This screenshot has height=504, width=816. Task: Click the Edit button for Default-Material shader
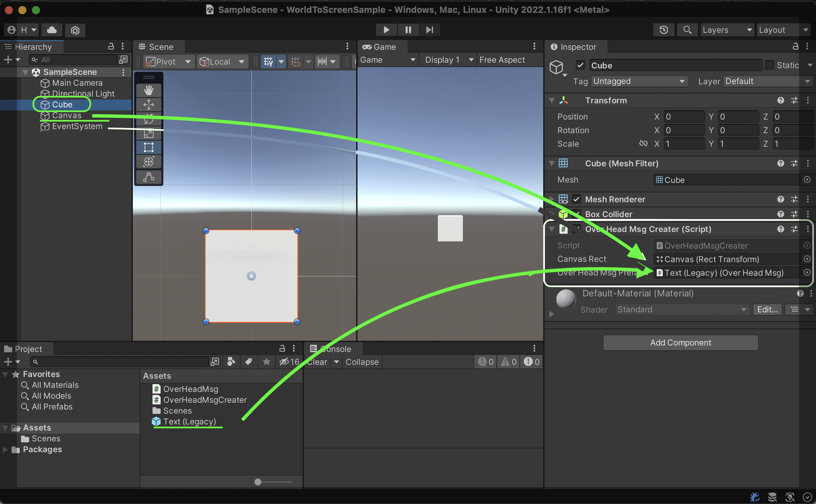[767, 309]
